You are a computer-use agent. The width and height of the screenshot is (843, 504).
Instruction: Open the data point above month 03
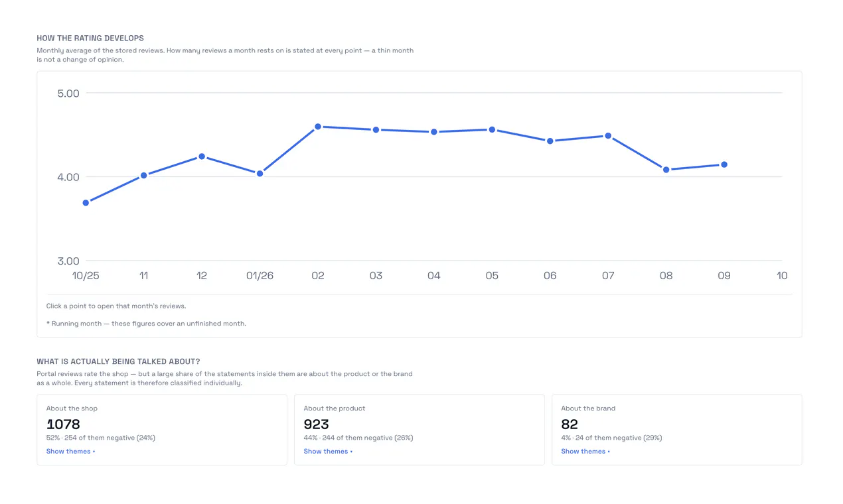pyautogui.click(x=376, y=130)
